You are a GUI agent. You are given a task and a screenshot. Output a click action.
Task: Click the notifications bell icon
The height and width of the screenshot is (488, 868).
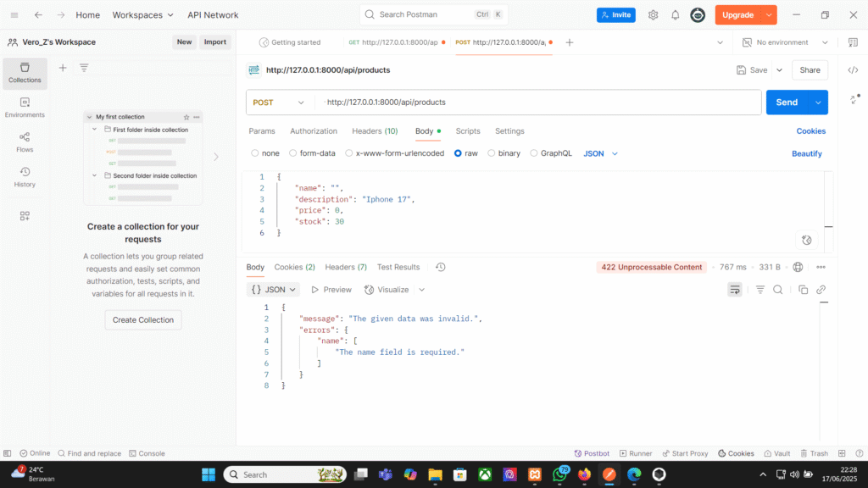coord(676,15)
